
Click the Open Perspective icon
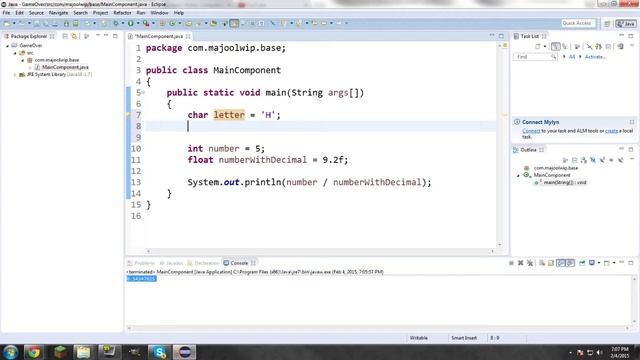[607, 24]
